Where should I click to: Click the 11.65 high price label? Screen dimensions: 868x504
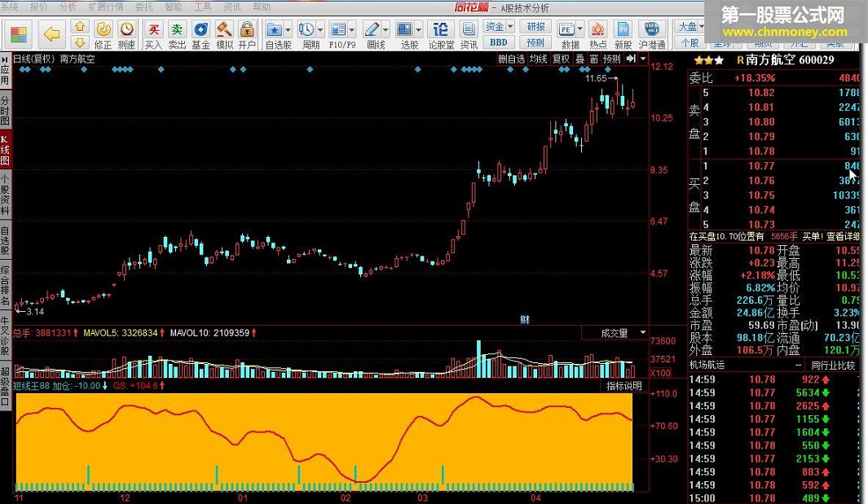(x=597, y=78)
